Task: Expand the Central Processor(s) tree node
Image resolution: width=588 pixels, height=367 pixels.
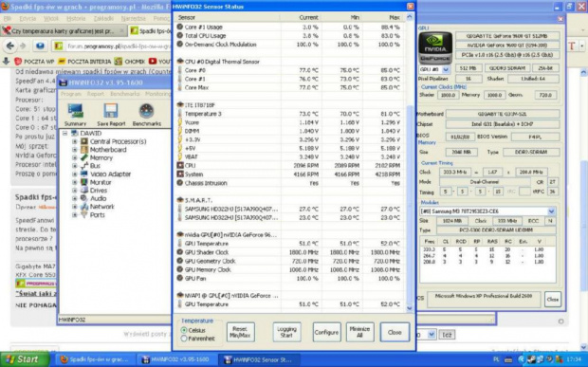Action: tap(75, 141)
